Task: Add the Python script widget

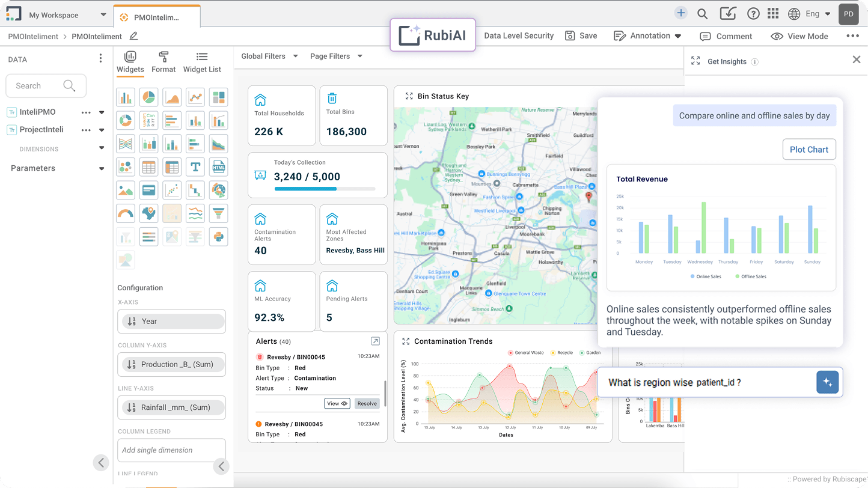Action: click(219, 236)
